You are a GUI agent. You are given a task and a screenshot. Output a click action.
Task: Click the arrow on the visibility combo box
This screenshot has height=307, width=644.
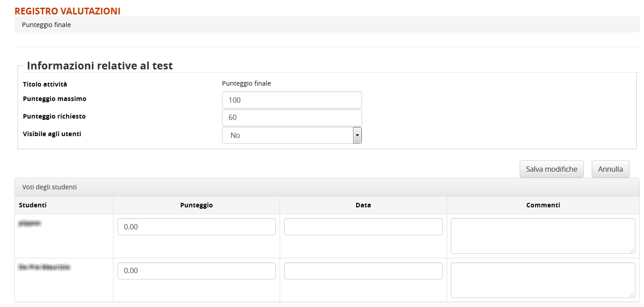pyautogui.click(x=357, y=135)
